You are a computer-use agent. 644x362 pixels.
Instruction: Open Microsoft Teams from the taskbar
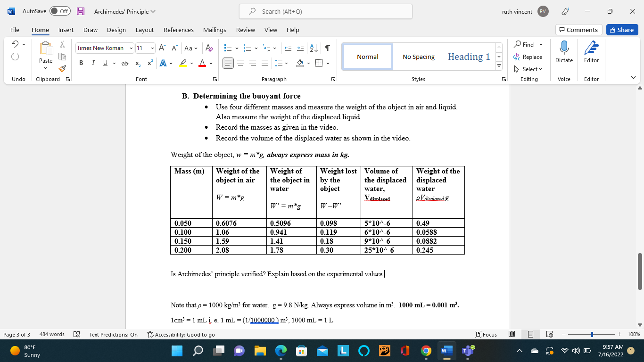tap(468, 351)
